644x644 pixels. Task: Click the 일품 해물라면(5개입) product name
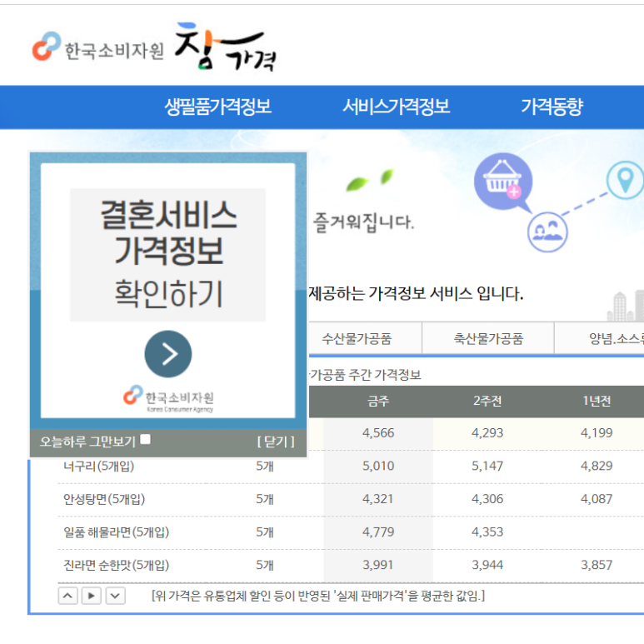point(117,532)
